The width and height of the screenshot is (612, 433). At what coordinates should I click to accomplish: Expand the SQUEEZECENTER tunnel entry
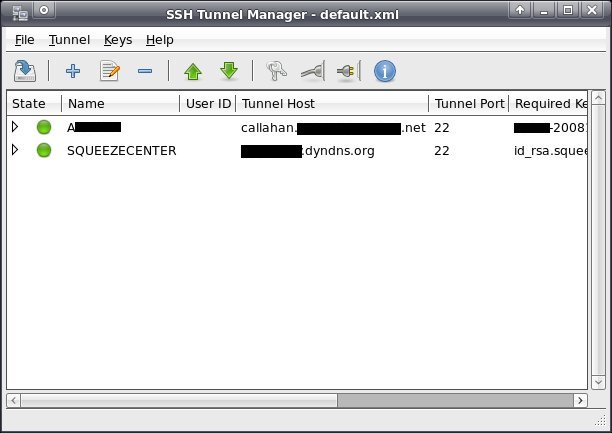[15, 150]
